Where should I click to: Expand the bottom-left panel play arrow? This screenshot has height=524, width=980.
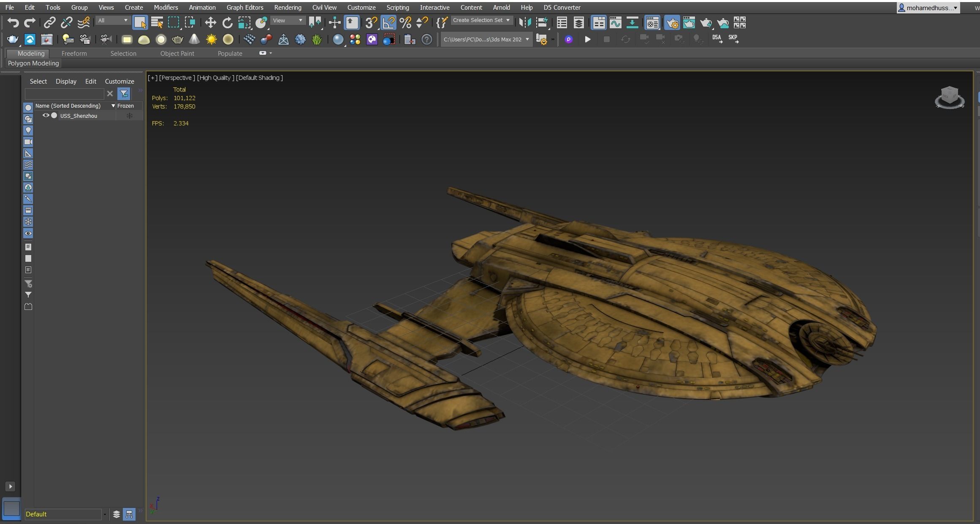pos(11,486)
